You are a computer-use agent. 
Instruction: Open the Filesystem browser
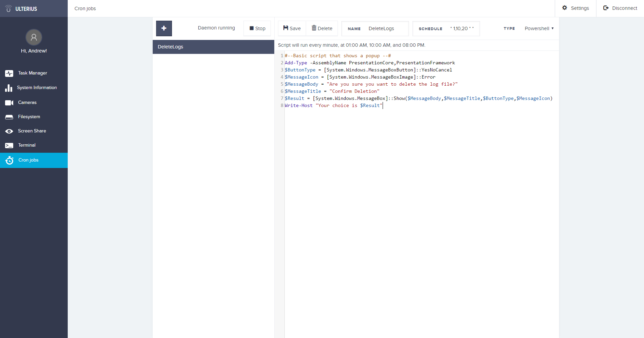tap(34, 117)
